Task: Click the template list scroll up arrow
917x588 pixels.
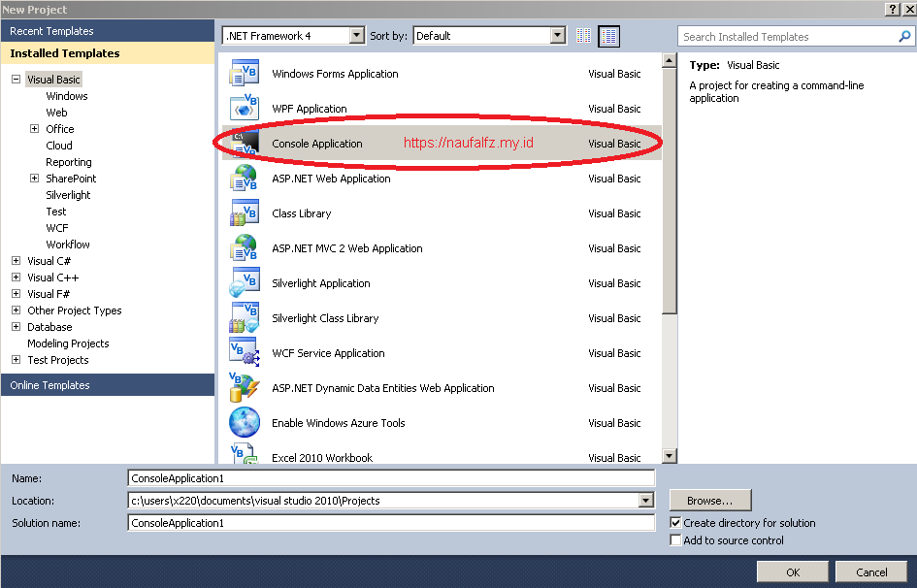Action: (669, 60)
